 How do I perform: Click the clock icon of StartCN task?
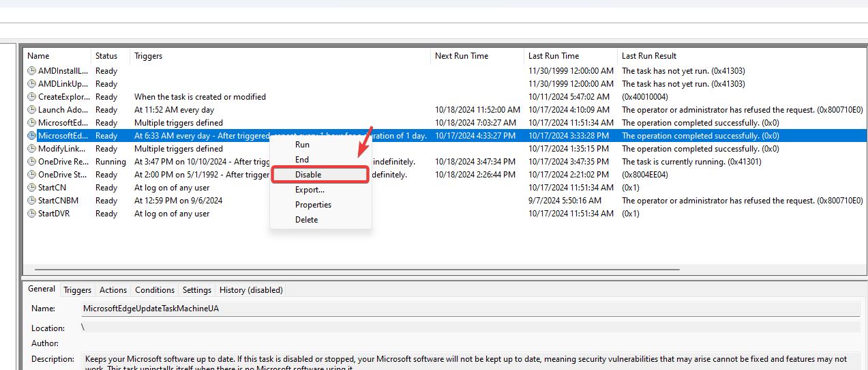31,188
